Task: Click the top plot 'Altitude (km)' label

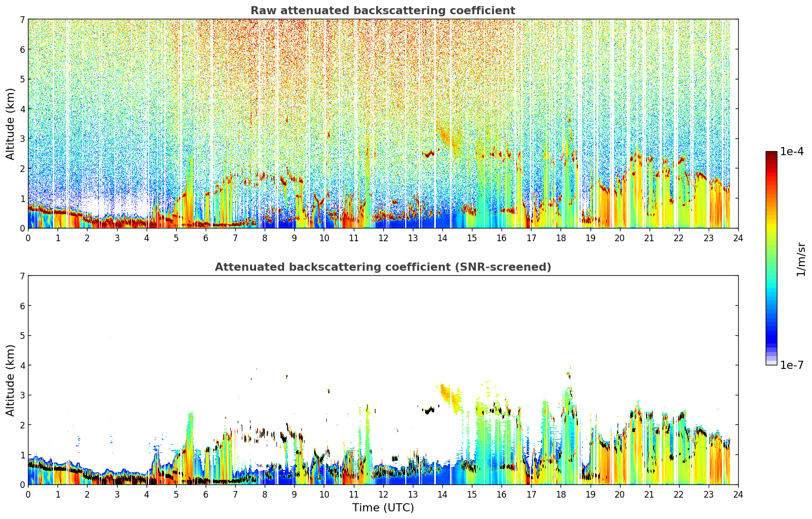Action: (11, 124)
